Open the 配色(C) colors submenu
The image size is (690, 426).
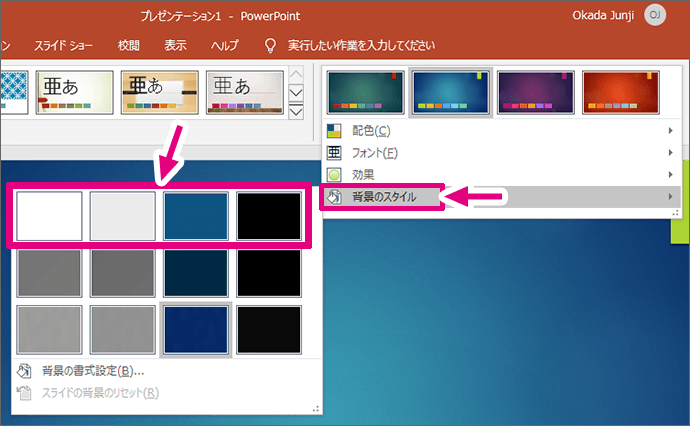coord(502,131)
